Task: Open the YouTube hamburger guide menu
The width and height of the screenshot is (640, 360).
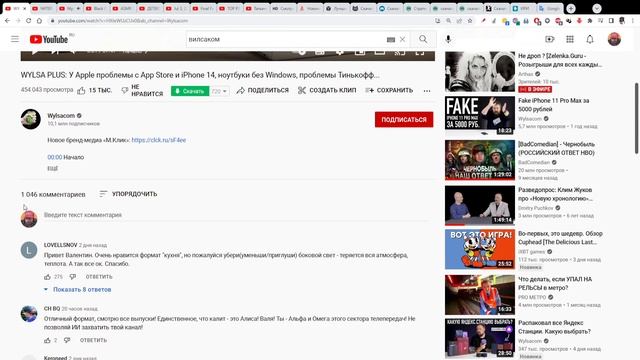Action: [x=15, y=39]
